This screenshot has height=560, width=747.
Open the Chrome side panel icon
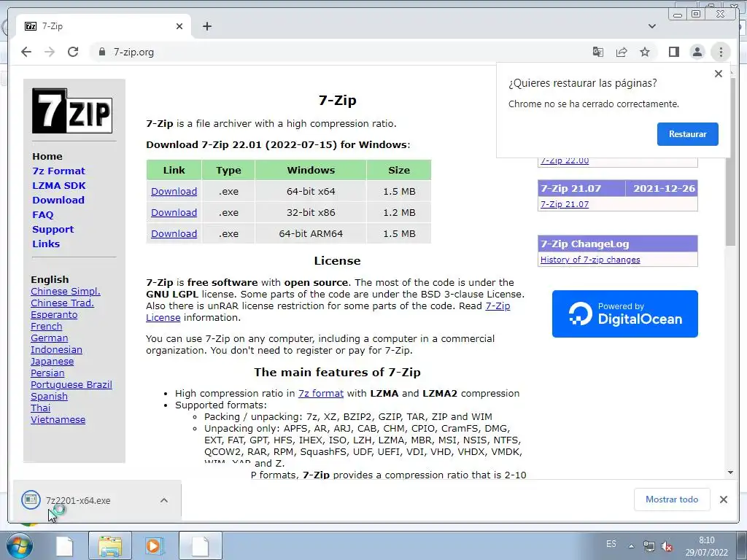pos(673,52)
